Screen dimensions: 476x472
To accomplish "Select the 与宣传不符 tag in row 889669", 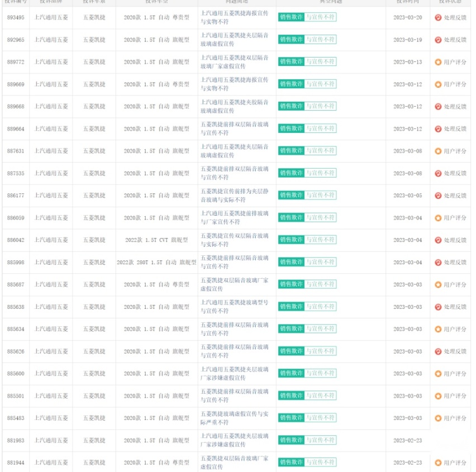I will pyautogui.click(x=320, y=84).
